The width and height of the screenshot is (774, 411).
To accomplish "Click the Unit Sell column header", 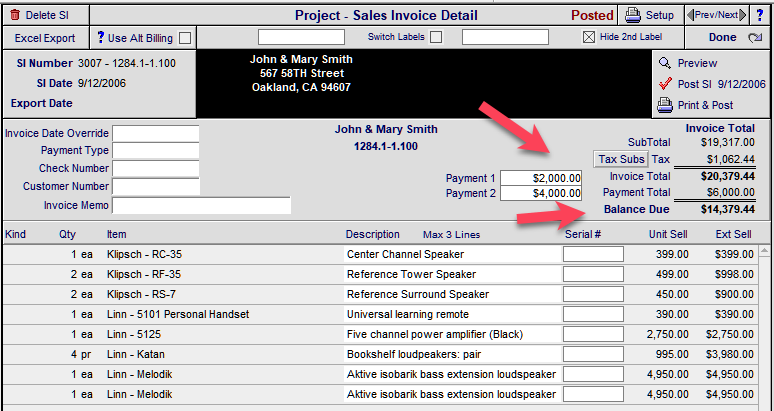I will pyautogui.click(x=668, y=234).
